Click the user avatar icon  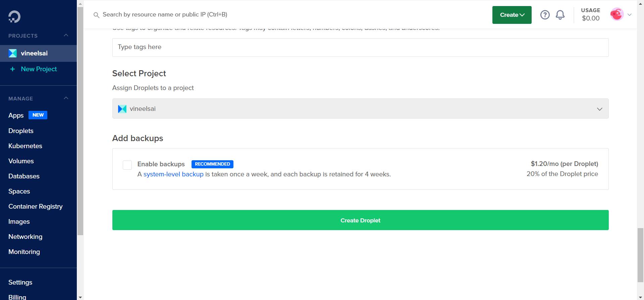point(616,14)
